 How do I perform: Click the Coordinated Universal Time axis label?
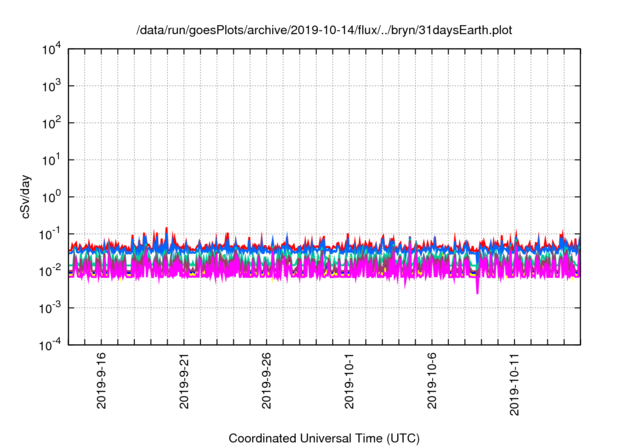coord(325,438)
